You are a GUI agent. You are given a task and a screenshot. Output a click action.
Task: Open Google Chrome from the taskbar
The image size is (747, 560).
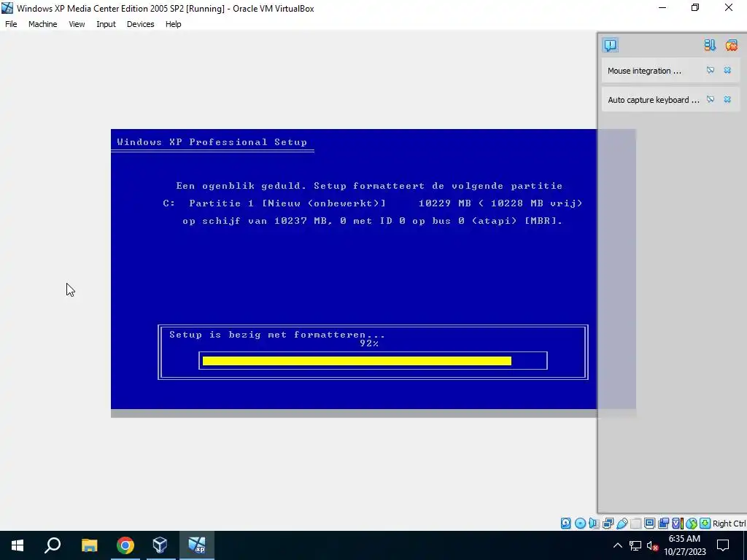tap(125, 545)
